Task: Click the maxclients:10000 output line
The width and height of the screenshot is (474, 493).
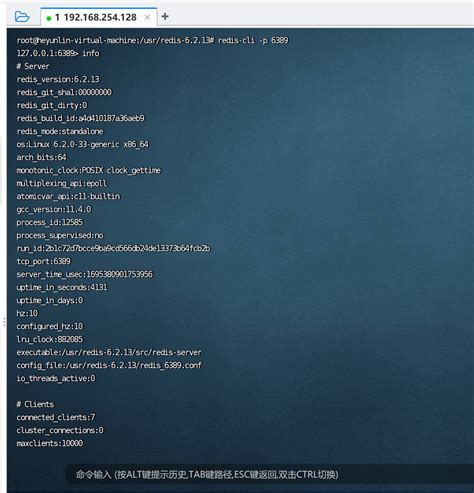Action: [50, 443]
